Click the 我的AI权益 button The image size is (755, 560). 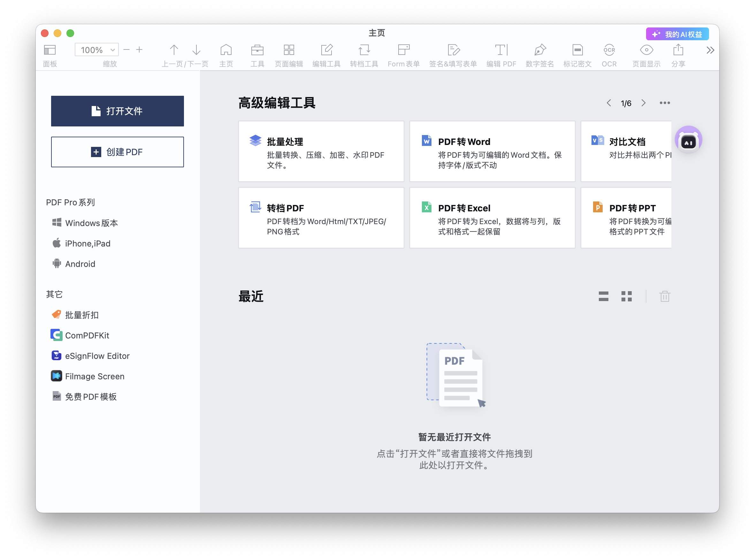pos(677,34)
